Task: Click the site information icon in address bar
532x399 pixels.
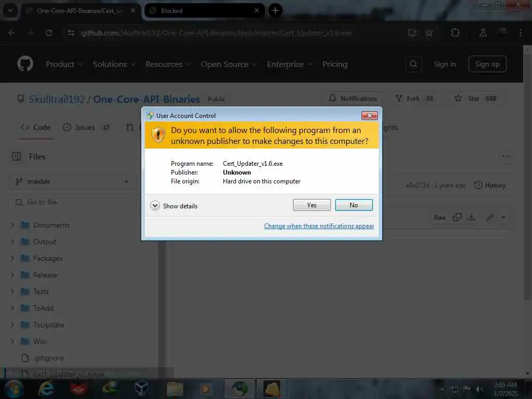Action: coord(71,33)
